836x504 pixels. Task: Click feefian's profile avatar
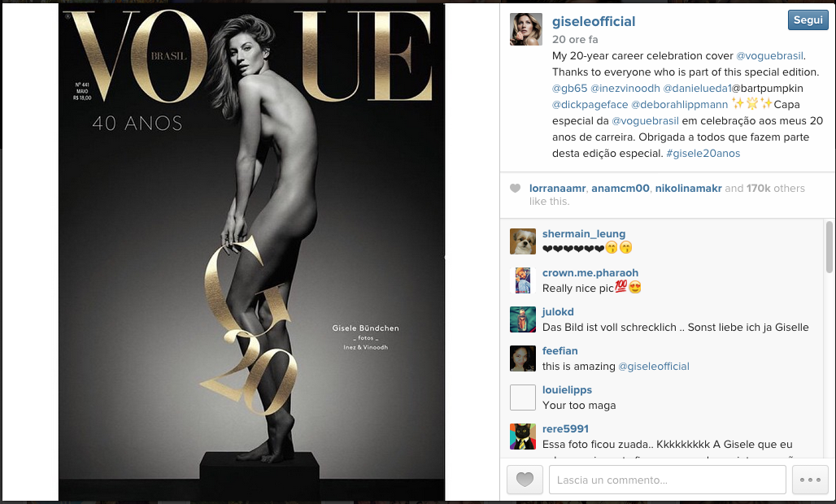coord(522,358)
